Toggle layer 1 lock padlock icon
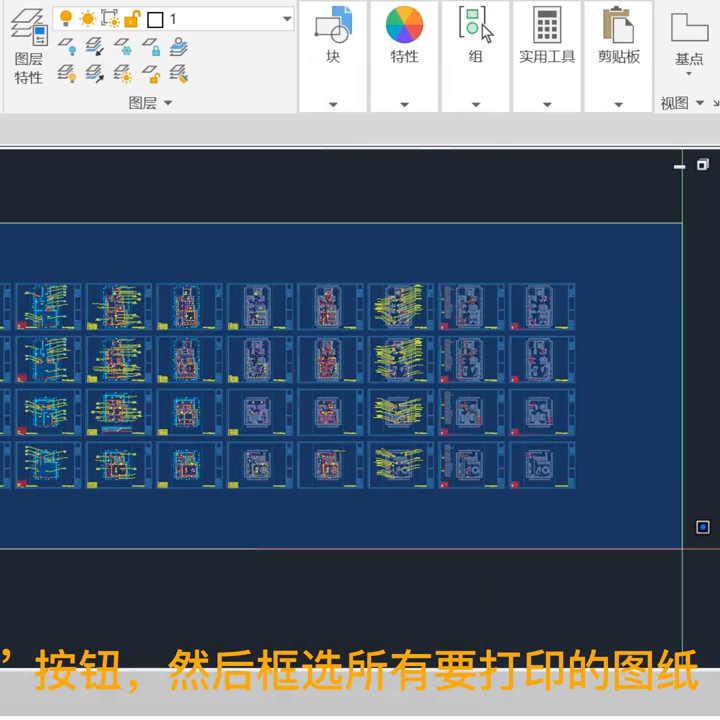Viewport: 720px width, 720px height. click(x=132, y=19)
